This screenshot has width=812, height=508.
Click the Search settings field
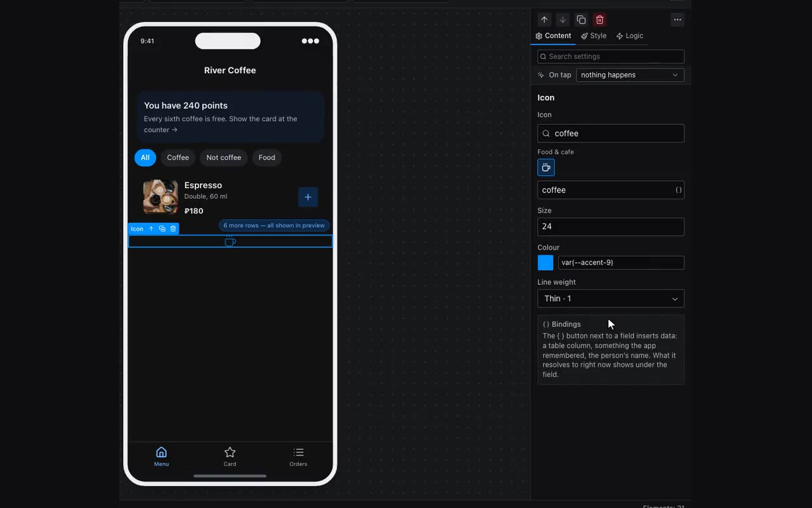tap(611, 57)
